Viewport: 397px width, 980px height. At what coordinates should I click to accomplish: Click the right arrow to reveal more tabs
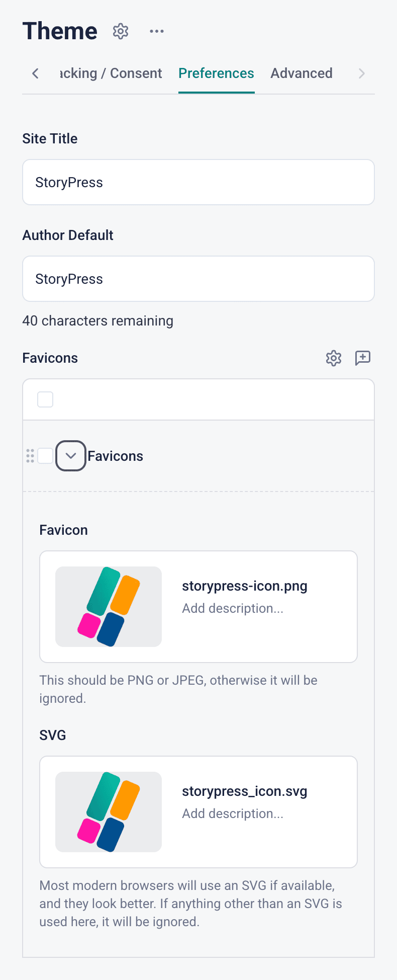click(362, 73)
